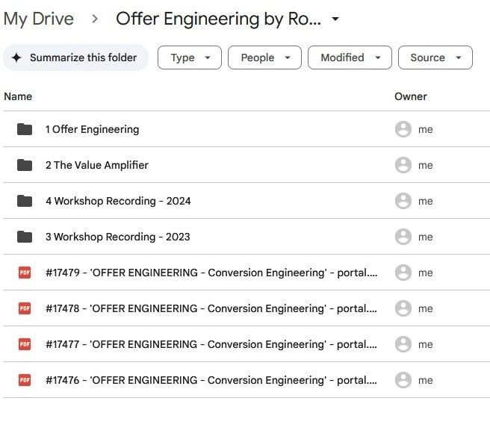This screenshot has height=448, width=490.
Task: Select file name #17478 - 'OFFER ENGINEERING' PDF
Action: click(x=211, y=308)
